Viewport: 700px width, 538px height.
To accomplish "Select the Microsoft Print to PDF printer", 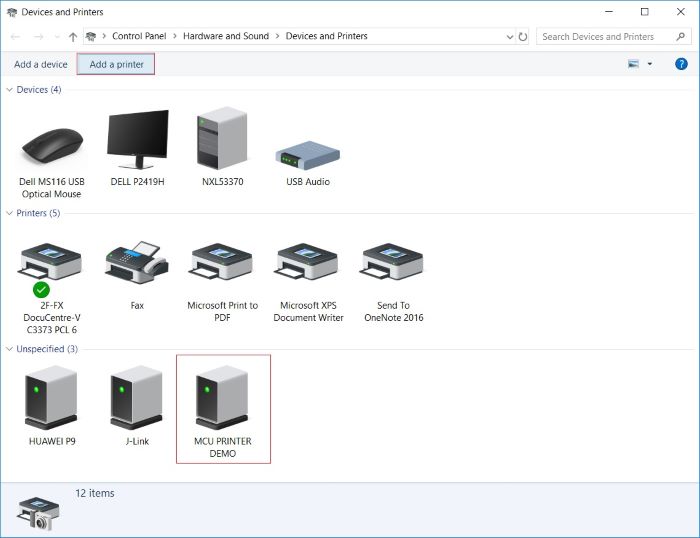I will (222, 263).
